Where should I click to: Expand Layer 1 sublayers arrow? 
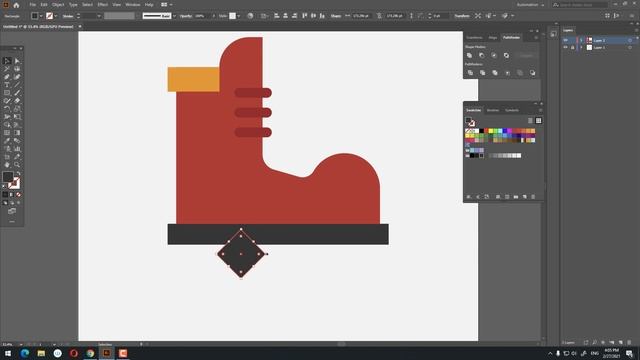[581, 48]
